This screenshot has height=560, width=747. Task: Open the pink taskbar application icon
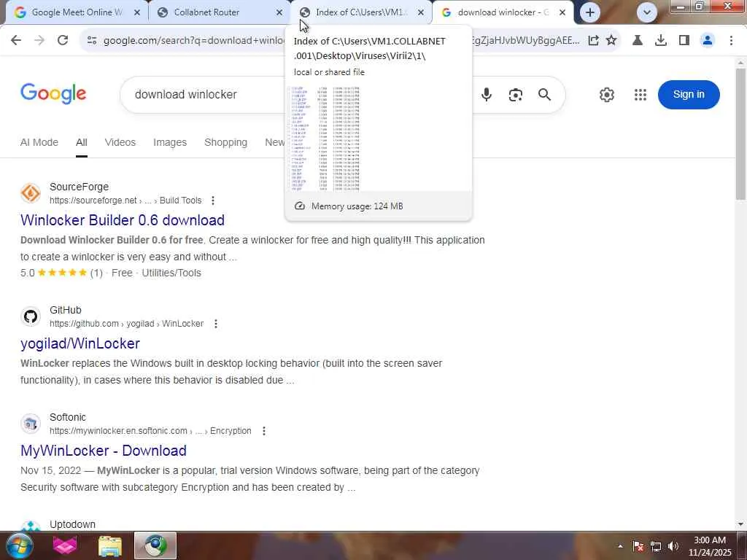pyautogui.click(x=65, y=545)
